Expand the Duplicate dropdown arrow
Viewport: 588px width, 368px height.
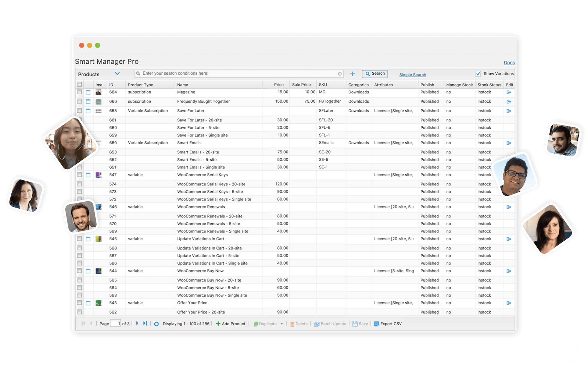[282, 324]
